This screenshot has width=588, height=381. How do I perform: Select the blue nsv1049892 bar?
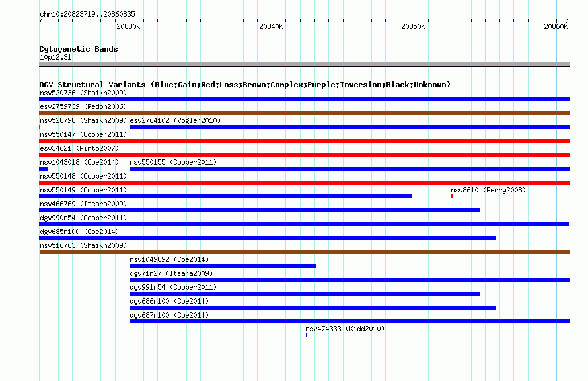[223, 266]
